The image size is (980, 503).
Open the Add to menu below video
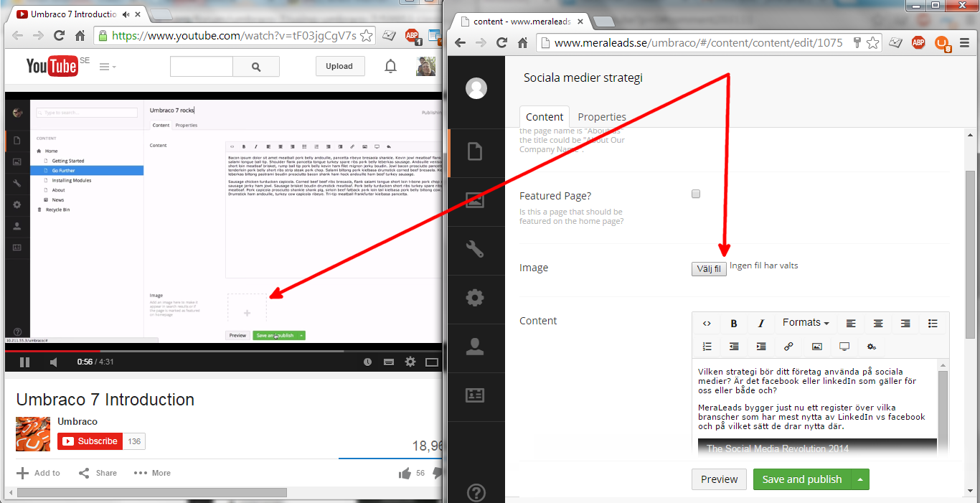tap(39, 473)
